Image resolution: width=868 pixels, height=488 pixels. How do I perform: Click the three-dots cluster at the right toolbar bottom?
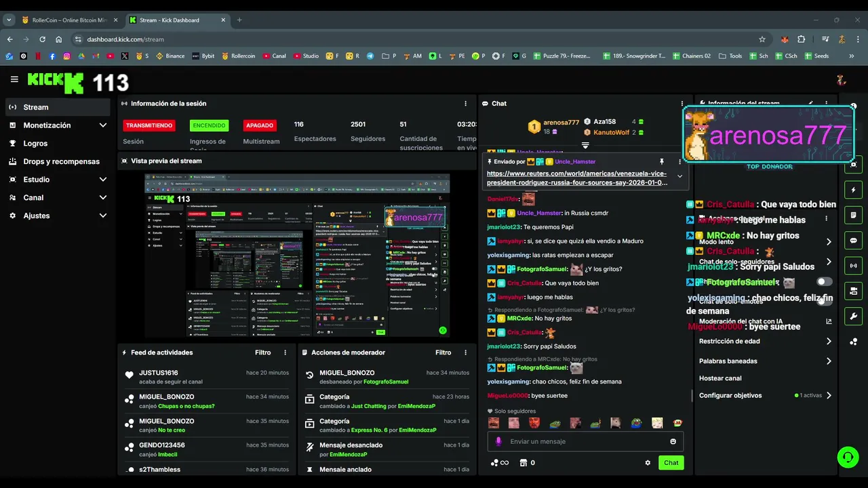(853, 342)
